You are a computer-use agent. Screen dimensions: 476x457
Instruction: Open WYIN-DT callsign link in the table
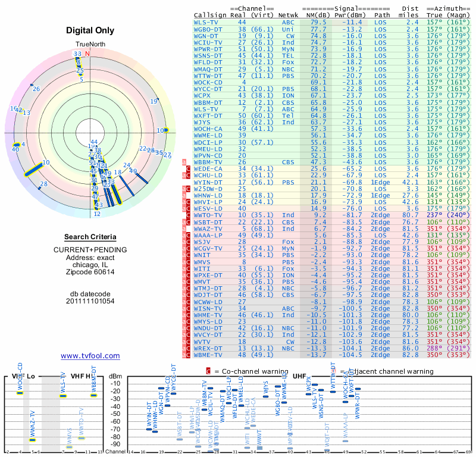pyautogui.click(x=208, y=182)
